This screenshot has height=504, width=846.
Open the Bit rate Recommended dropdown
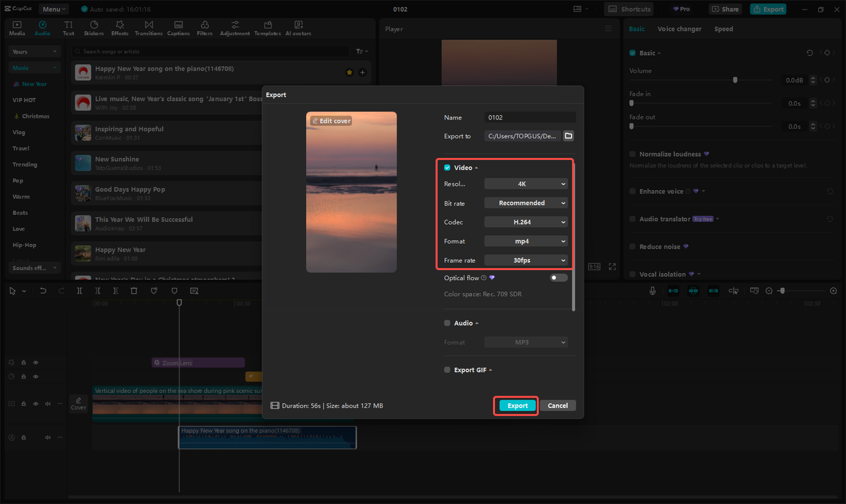tap(526, 203)
